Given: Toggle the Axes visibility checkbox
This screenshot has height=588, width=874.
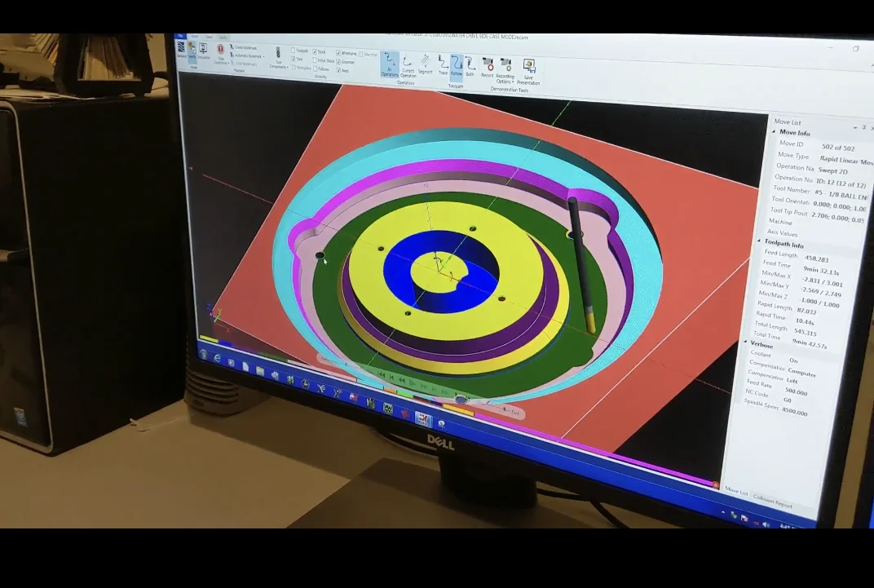Looking at the screenshot, I should [338, 71].
